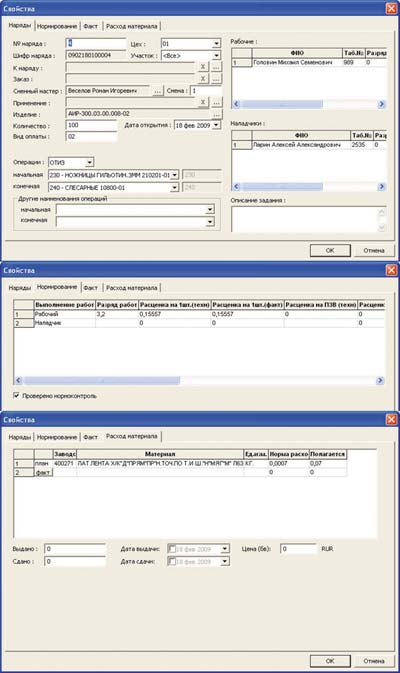The image size is (400, 673).
Task: Enable the 'Дата сдачи' date checkbox
Action: (x=172, y=561)
